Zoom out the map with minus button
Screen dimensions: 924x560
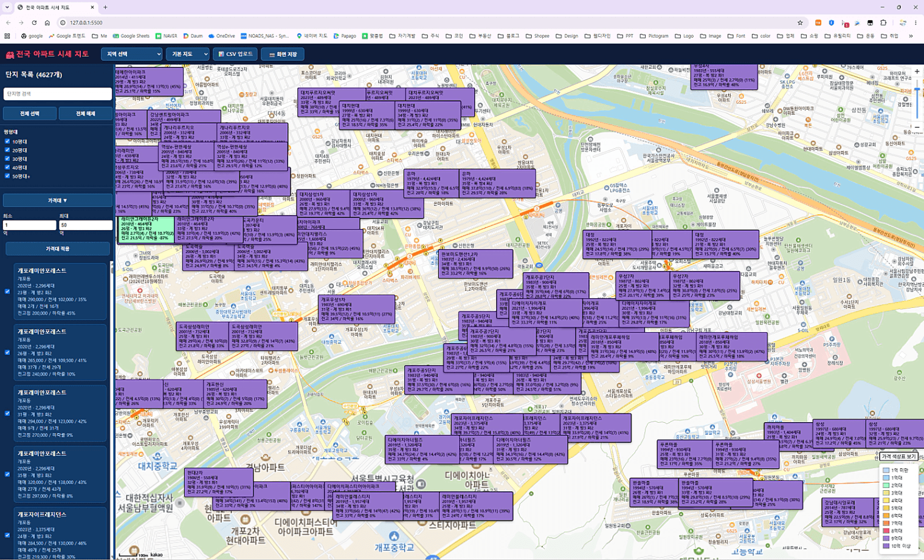coord(917,128)
